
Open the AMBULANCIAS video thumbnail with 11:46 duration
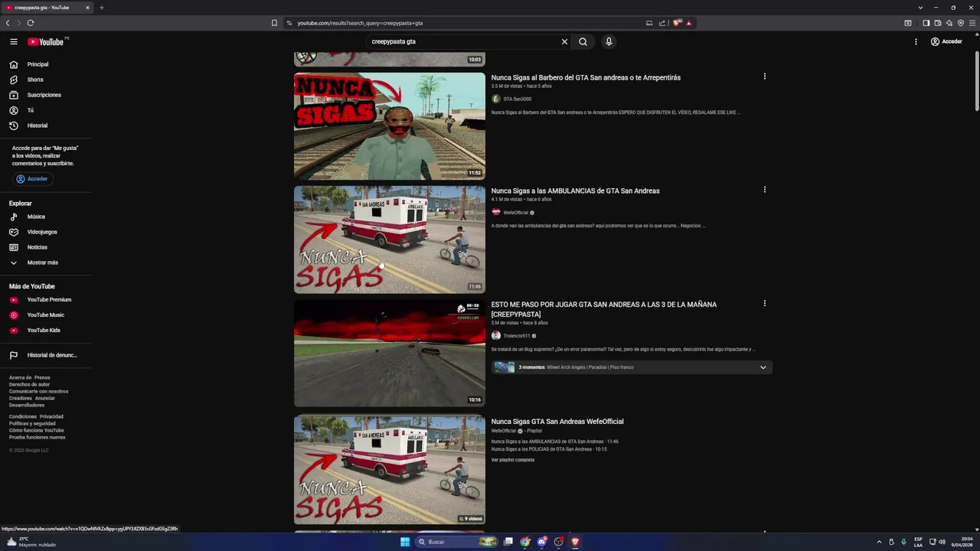coord(390,240)
